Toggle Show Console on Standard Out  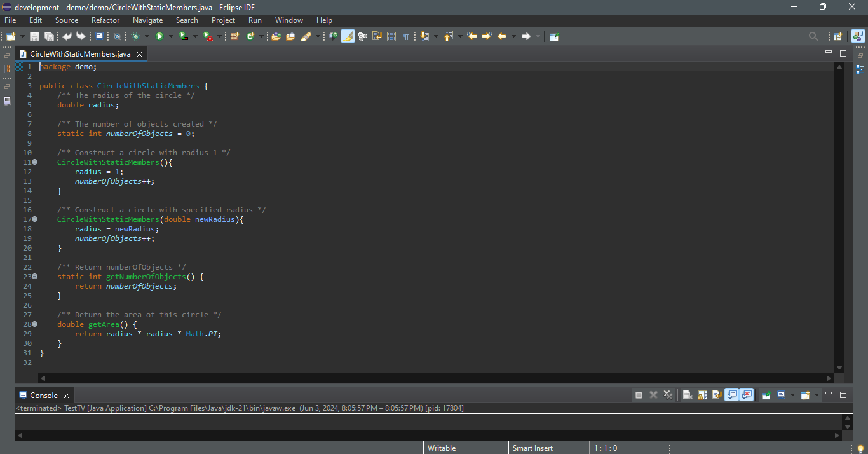(x=732, y=395)
